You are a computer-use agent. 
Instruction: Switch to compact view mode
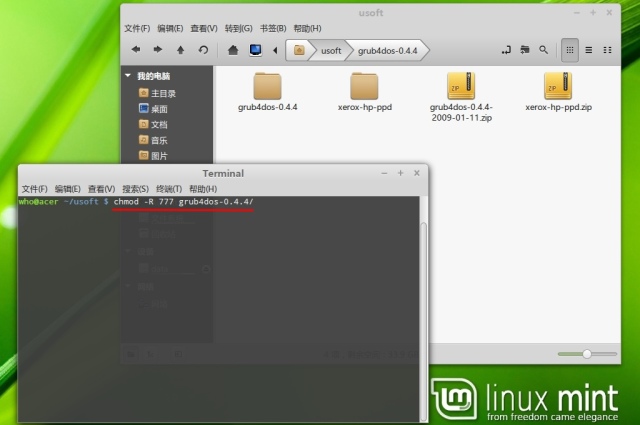click(x=607, y=50)
